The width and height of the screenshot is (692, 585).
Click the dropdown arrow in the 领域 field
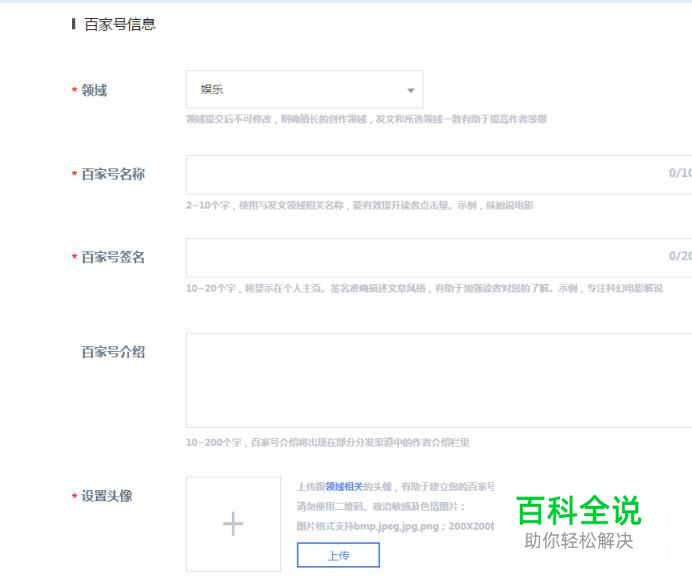coord(410,90)
